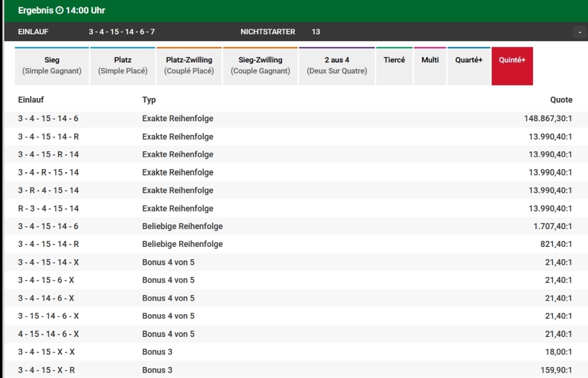
Task: Click the clock icon beside 14:00 Uhr
Action: pyautogui.click(x=59, y=10)
